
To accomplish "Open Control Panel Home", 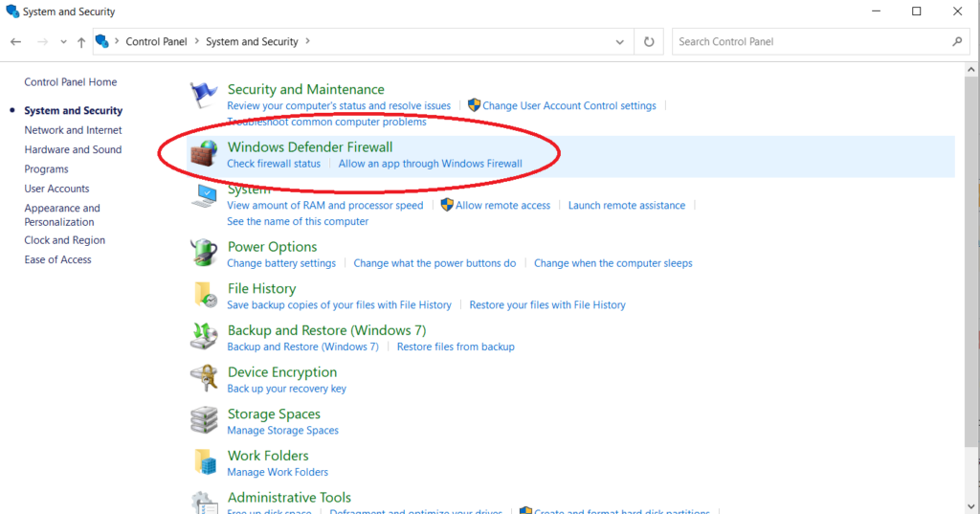I will tap(71, 82).
